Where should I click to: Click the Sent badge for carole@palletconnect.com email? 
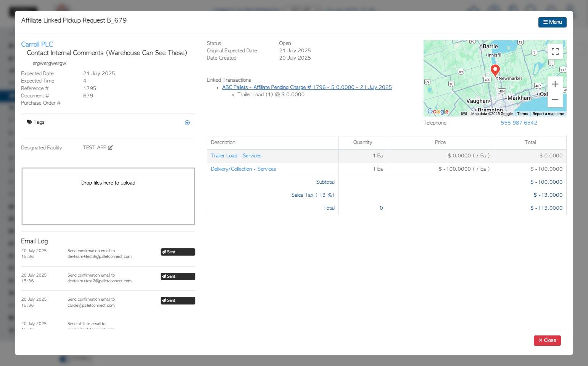pyautogui.click(x=178, y=300)
